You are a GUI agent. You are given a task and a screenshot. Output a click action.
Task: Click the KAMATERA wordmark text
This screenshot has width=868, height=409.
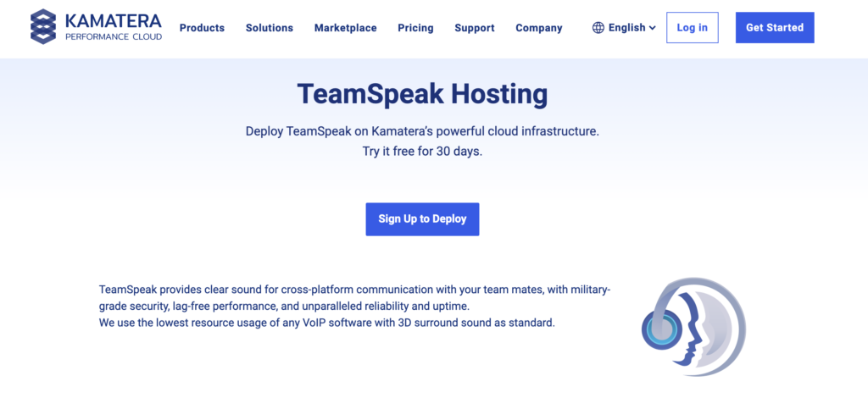(113, 20)
